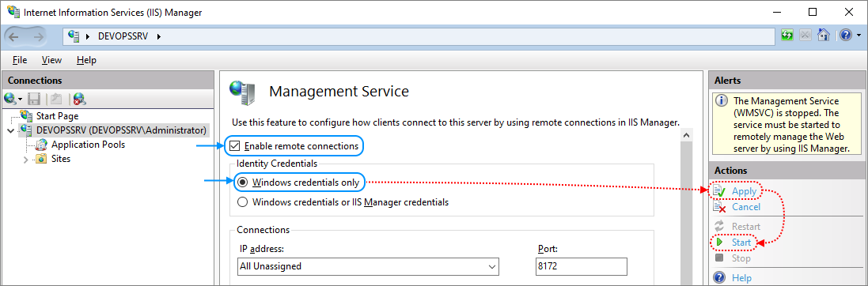Select Start Page in Connections tree
The width and height of the screenshot is (868, 286).
click(57, 116)
